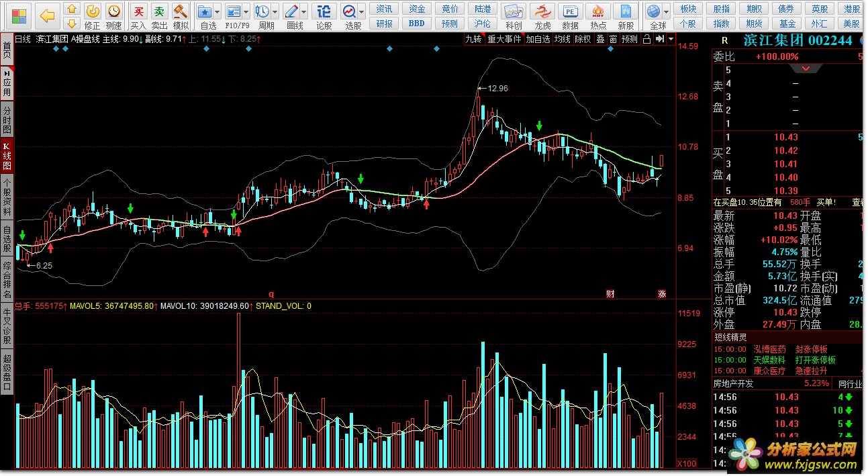Open 模拟 gavel simulation icon

pyautogui.click(x=181, y=11)
